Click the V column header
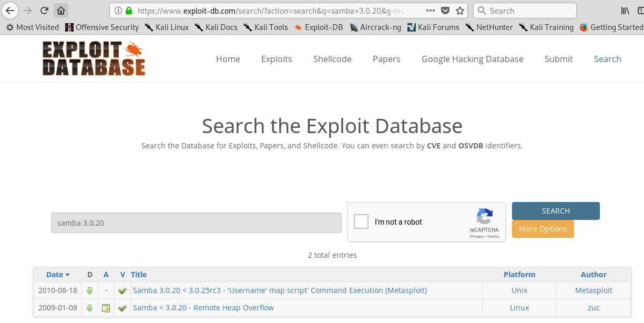The height and width of the screenshot is (323, 644). (x=122, y=274)
